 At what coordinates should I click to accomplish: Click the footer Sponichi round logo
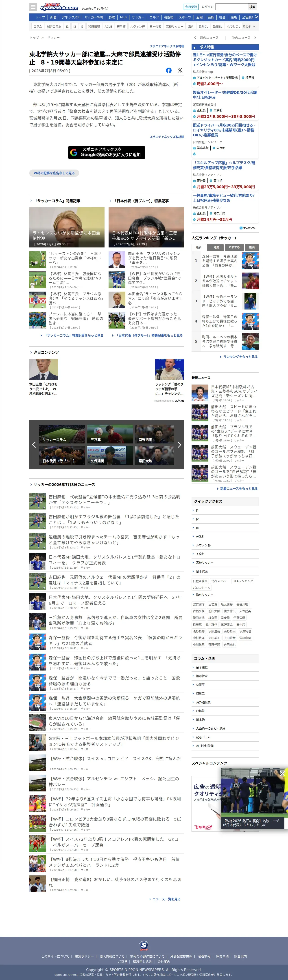pyautogui.click(x=144, y=945)
